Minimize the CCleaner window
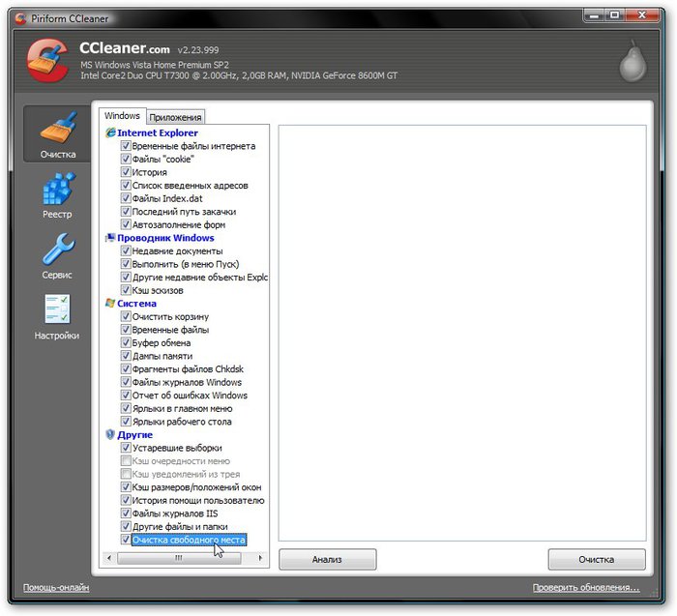Screen dimensions: 677x616 point(595,15)
